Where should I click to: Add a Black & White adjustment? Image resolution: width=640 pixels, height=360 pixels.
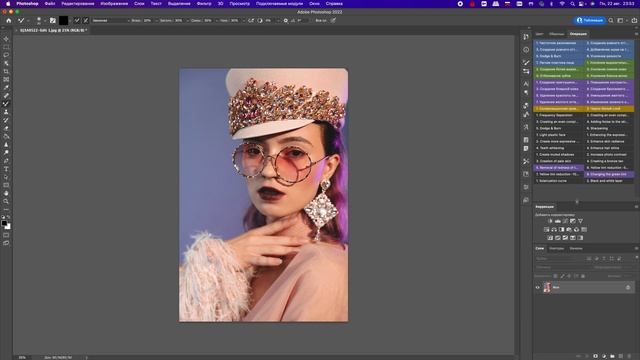pos(562,229)
